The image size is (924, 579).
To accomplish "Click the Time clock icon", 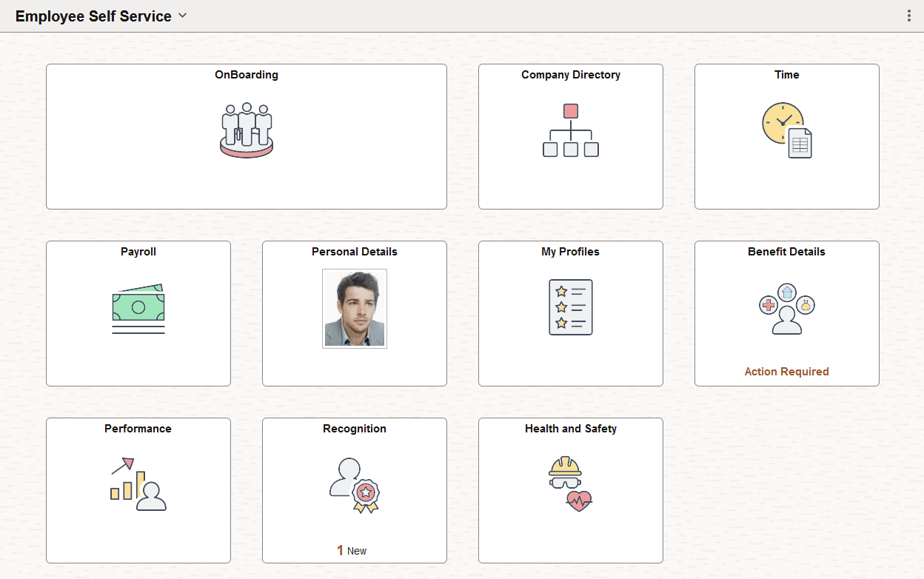I will (786, 132).
